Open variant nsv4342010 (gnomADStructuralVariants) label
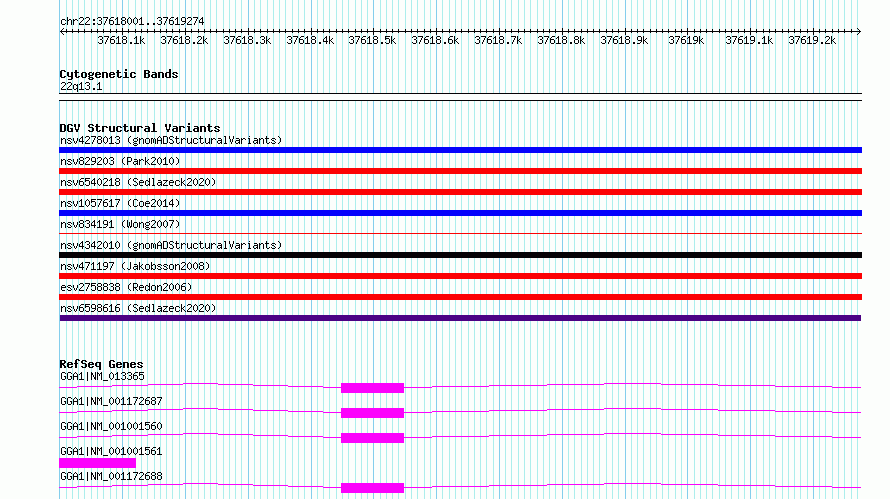 171,245
